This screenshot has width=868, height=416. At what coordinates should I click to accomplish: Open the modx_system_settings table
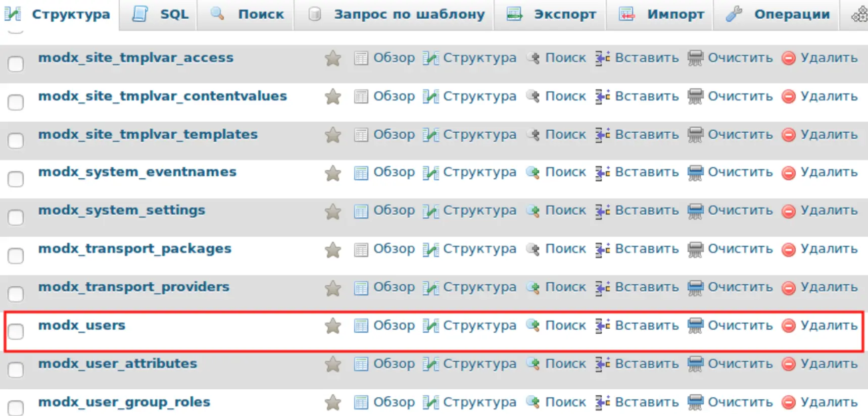pyautogui.click(x=122, y=211)
